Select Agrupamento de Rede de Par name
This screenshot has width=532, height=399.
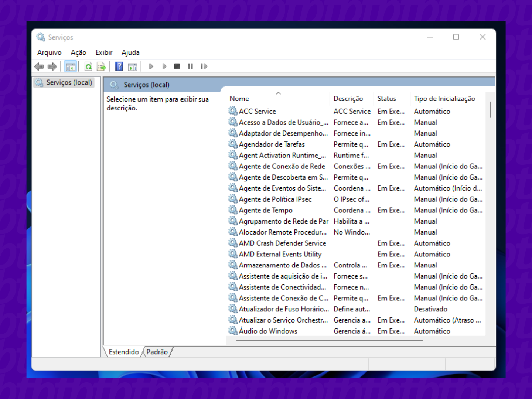[283, 221]
